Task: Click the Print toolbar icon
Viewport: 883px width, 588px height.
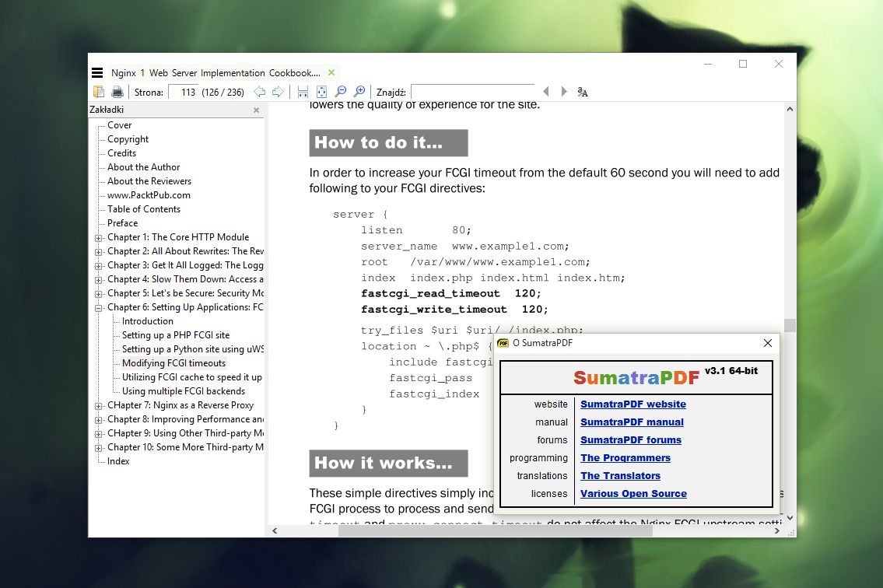Action: [117, 92]
